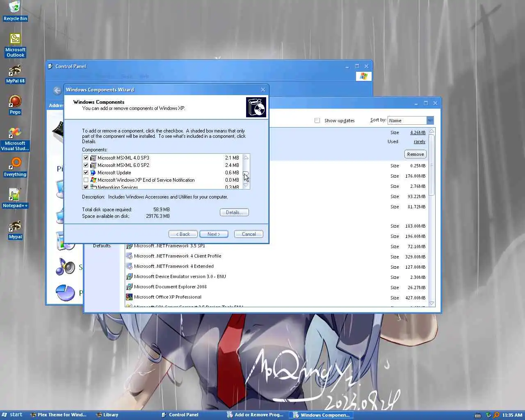Click the pie chart icon in Control Panel
The image size is (525, 420).
coord(66,292)
